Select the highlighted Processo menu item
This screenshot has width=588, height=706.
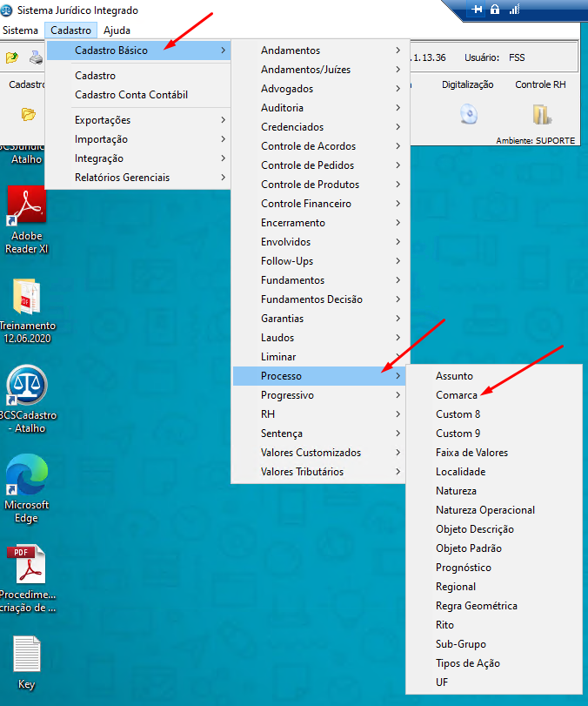point(319,376)
